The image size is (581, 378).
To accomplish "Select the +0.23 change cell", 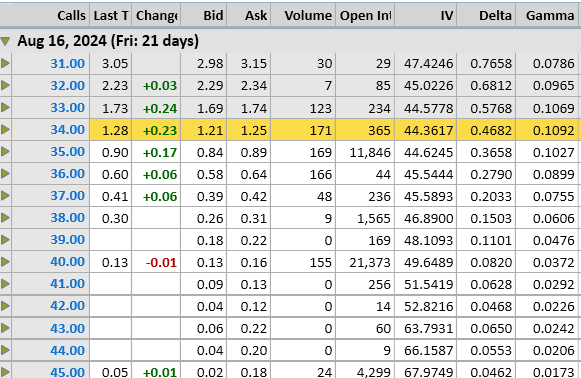I will pyautogui.click(x=156, y=130).
